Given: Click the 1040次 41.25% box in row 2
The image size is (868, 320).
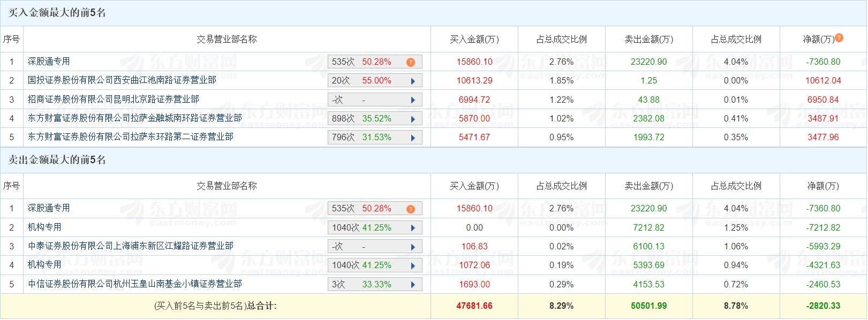Looking at the screenshot, I should (x=375, y=227).
